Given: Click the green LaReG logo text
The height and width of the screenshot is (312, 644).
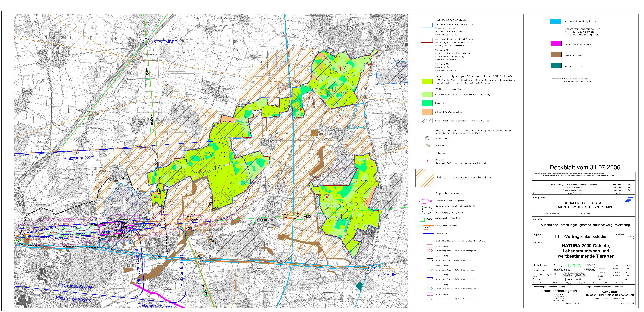Looking at the screenshot, I should click(x=575, y=266).
